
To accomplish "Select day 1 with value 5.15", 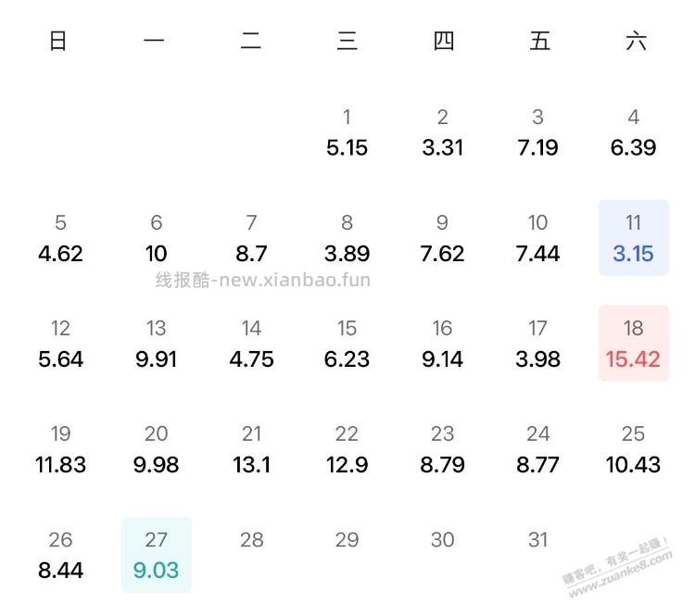I will click(347, 132).
